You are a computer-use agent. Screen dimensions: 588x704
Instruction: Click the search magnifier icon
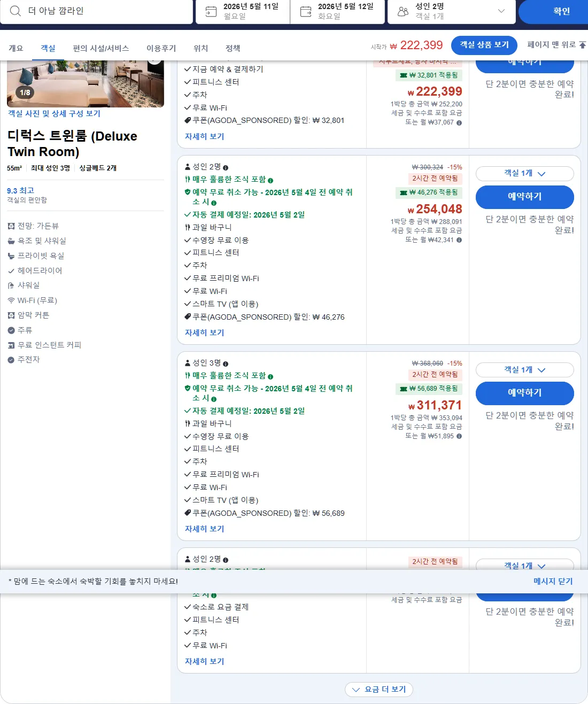[x=16, y=11]
